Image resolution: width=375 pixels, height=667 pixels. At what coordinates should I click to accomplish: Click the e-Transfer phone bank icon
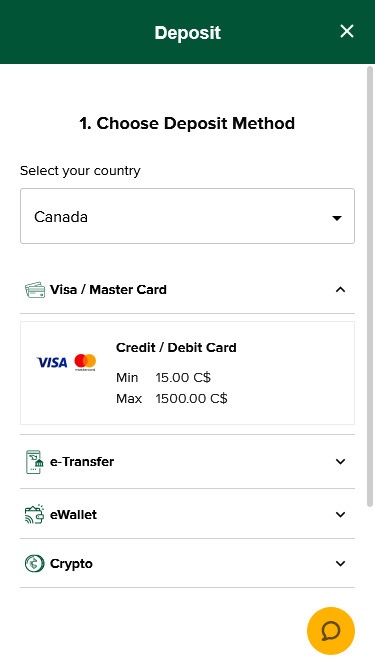pos(34,462)
